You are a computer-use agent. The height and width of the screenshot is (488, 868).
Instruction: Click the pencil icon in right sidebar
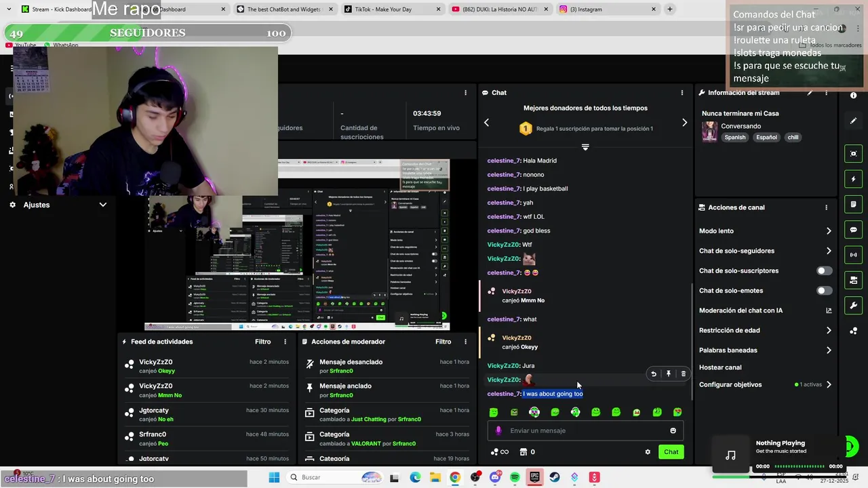(x=853, y=121)
